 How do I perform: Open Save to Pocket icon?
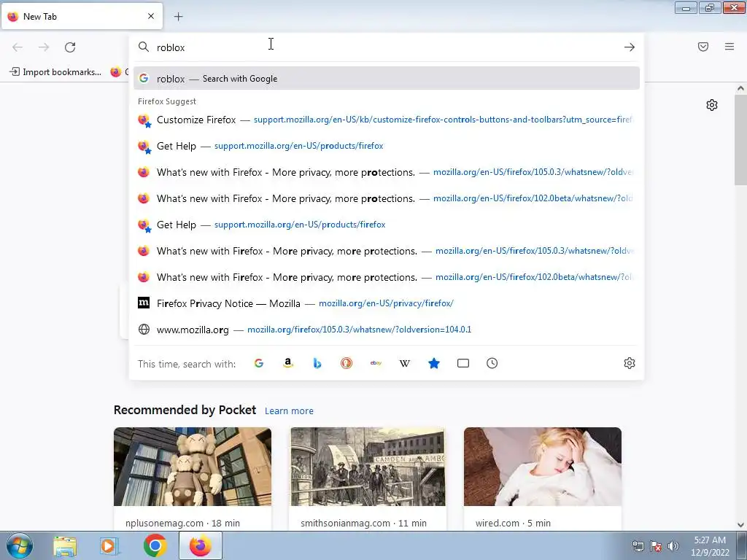click(703, 47)
